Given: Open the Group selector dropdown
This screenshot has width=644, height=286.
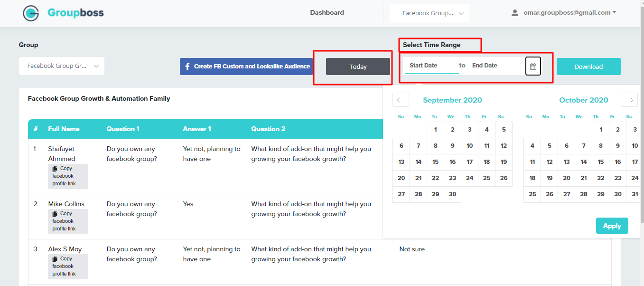Looking at the screenshot, I should coord(62,66).
